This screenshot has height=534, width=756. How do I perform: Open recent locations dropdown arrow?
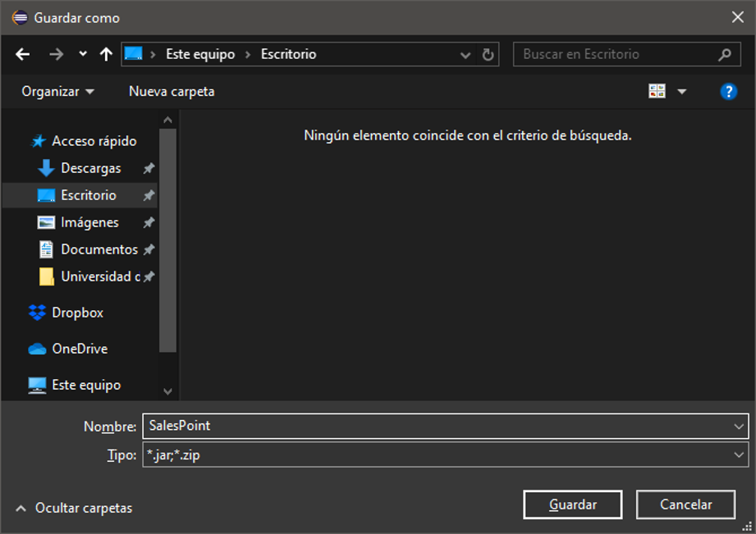[x=83, y=54]
